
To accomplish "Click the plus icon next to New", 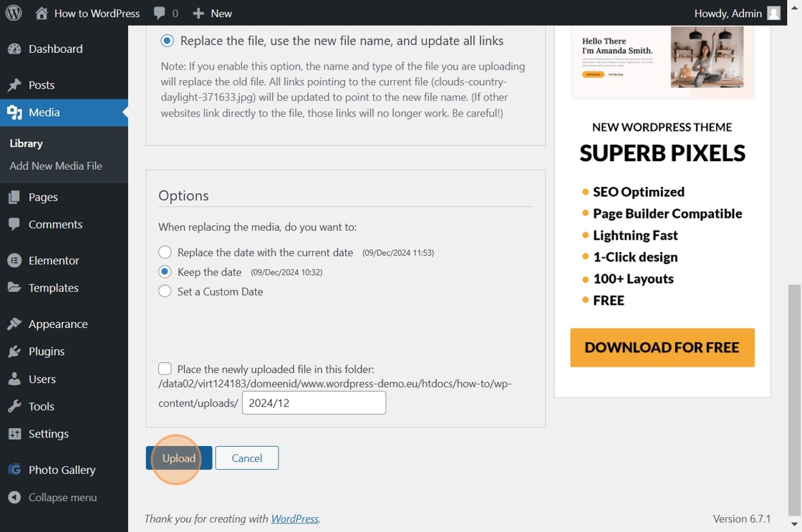I will pos(198,14).
